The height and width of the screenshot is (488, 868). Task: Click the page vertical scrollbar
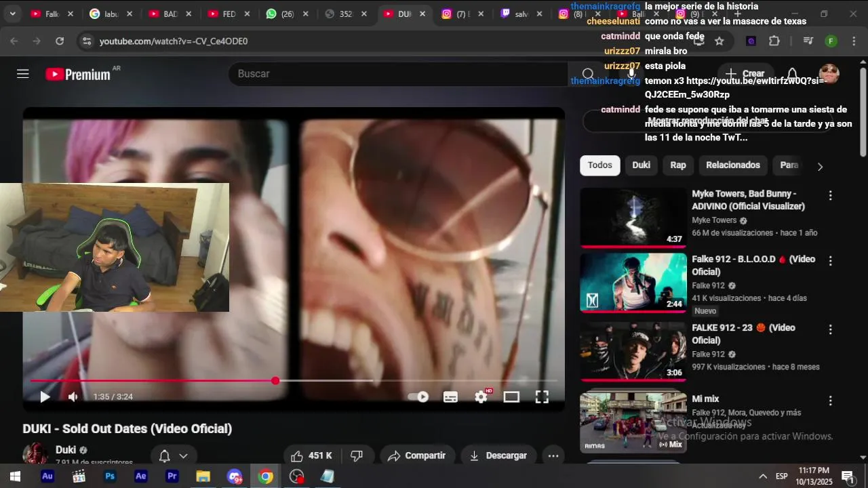863,112
